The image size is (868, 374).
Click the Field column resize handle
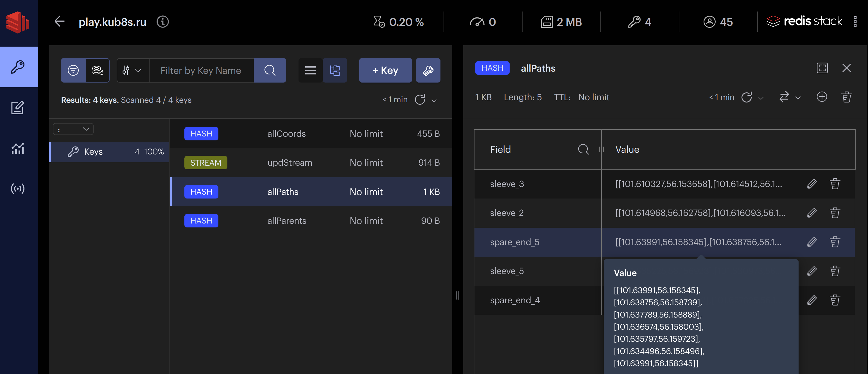[x=602, y=149]
